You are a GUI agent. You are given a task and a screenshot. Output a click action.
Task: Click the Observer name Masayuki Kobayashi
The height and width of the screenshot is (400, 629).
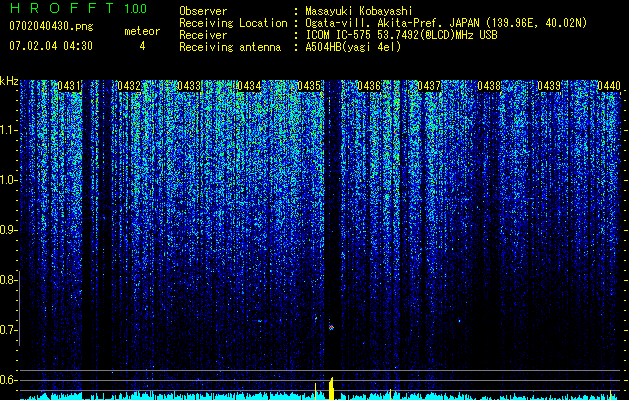359,12
